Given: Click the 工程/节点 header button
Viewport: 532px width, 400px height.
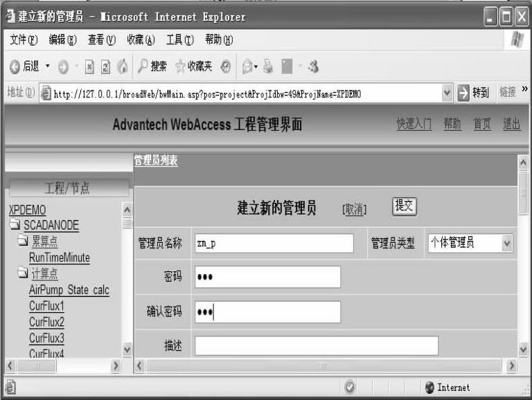Looking at the screenshot, I should point(69,188).
